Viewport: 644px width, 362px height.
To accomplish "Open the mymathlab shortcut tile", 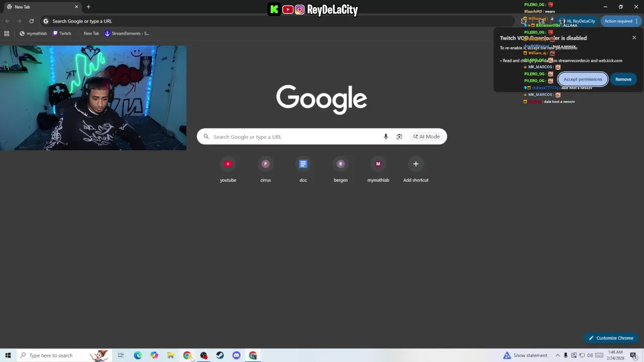I will coord(378,170).
